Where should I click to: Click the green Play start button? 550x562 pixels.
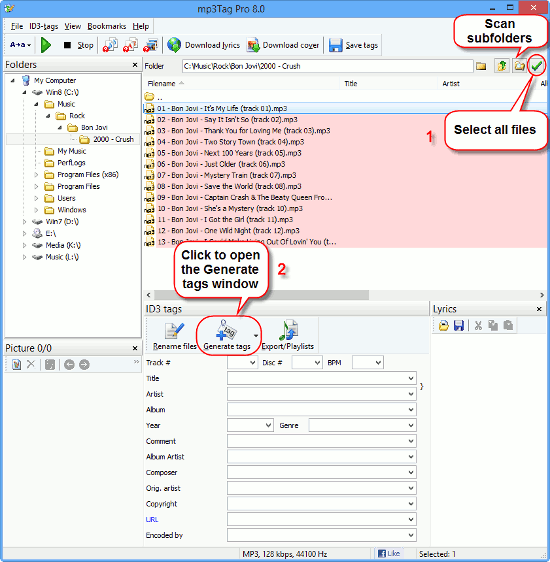(46, 45)
